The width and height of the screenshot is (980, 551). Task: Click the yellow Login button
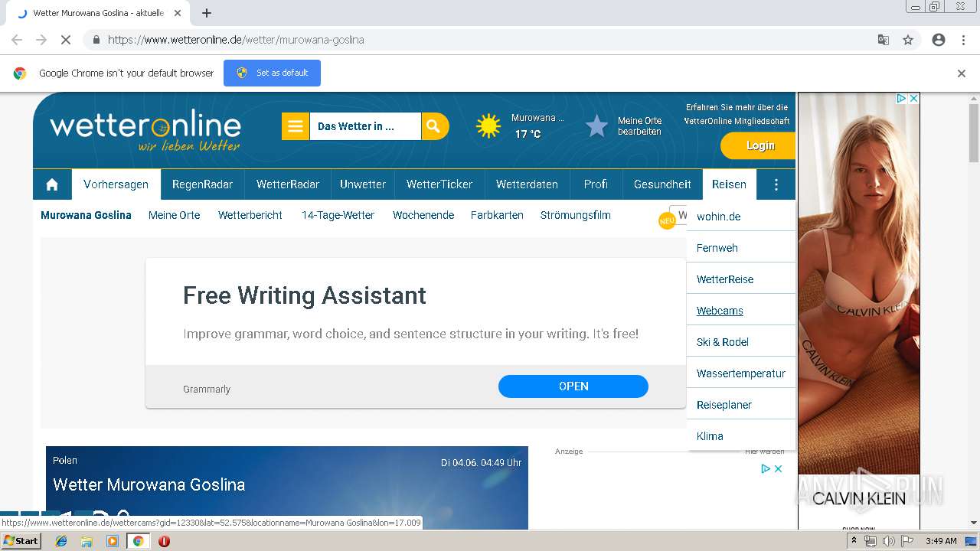tap(758, 145)
